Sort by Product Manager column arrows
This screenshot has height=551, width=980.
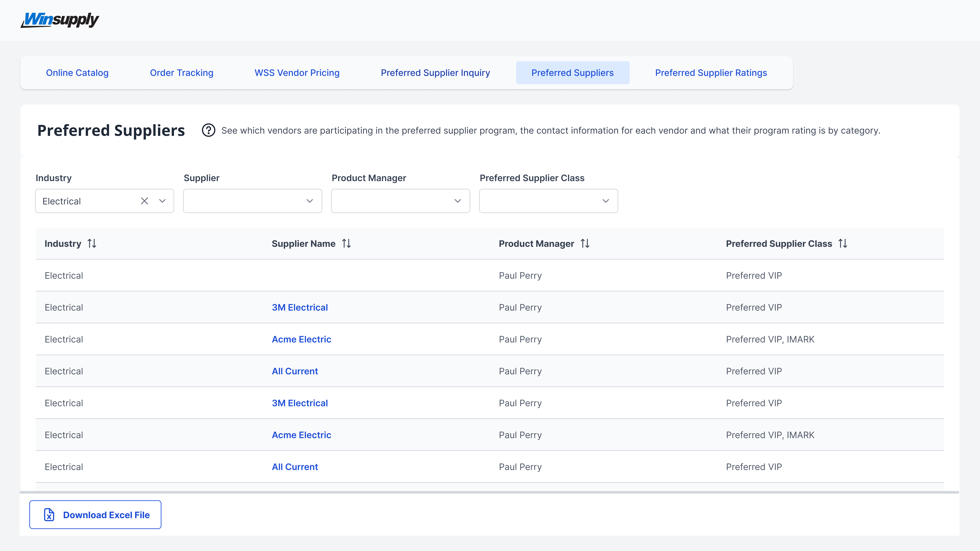[x=585, y=243]
